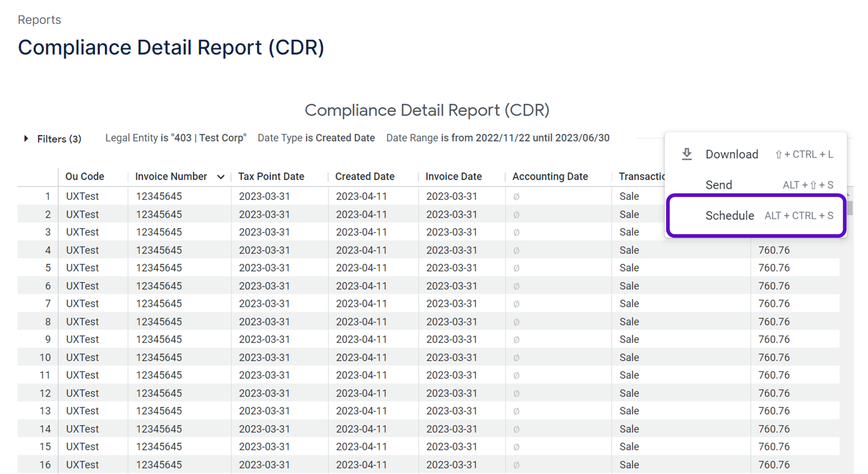Select the Ou Code column header
The width and height of the screenshot is (868, 474).
point(85,176)
